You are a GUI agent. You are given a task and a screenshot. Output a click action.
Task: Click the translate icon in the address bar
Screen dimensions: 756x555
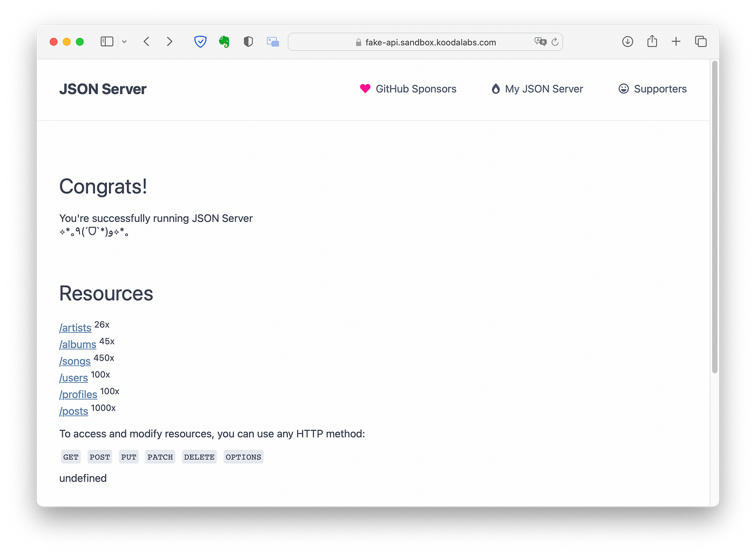point(540,42)
